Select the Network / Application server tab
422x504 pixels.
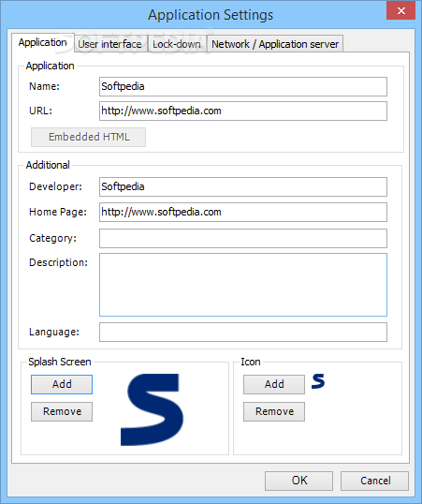(275, 44)
